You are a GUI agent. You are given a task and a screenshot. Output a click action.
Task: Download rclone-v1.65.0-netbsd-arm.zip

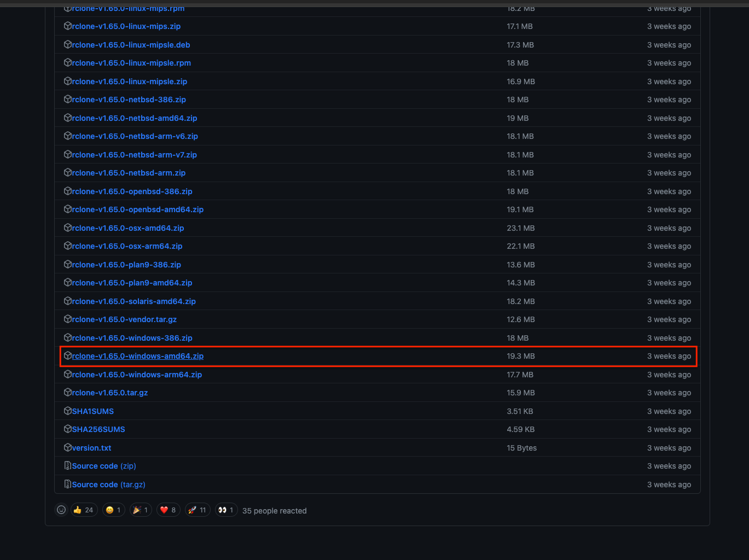click(129, 173)
